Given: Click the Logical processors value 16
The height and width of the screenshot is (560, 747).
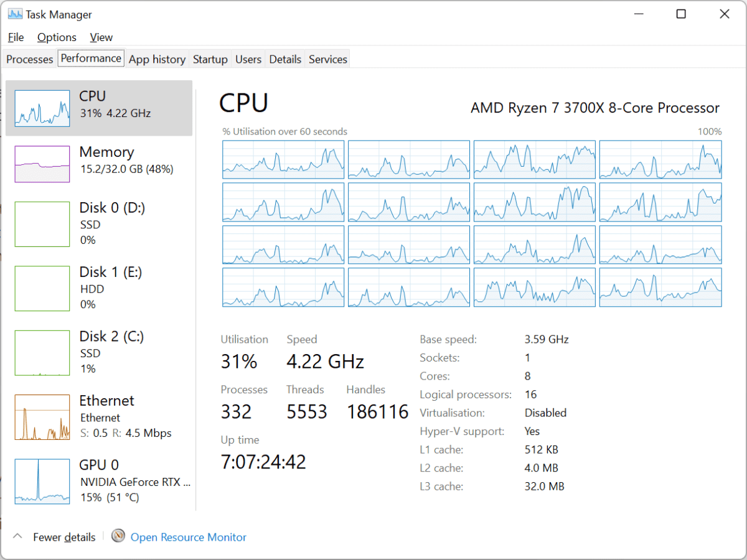Looking at the screenshot, I should (x=530, y=394).
